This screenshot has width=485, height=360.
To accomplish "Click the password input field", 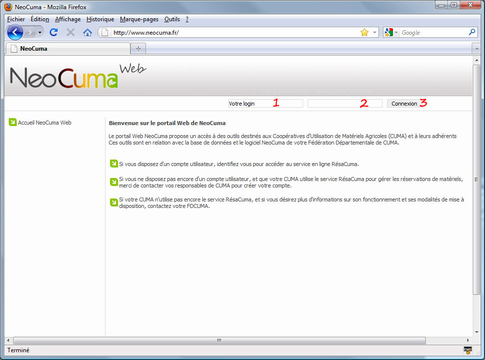I will pyautogui.click(x=345, y=104).
